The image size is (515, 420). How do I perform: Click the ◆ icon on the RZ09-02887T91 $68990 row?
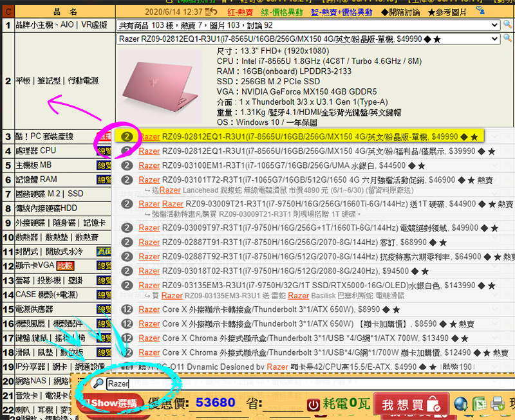point(433,242)
